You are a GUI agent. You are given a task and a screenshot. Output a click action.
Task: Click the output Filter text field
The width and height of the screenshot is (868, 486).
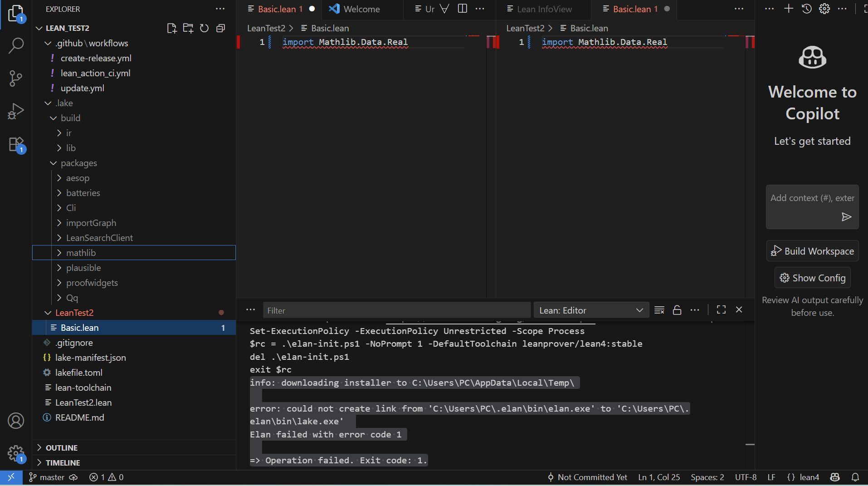point(396,310)
